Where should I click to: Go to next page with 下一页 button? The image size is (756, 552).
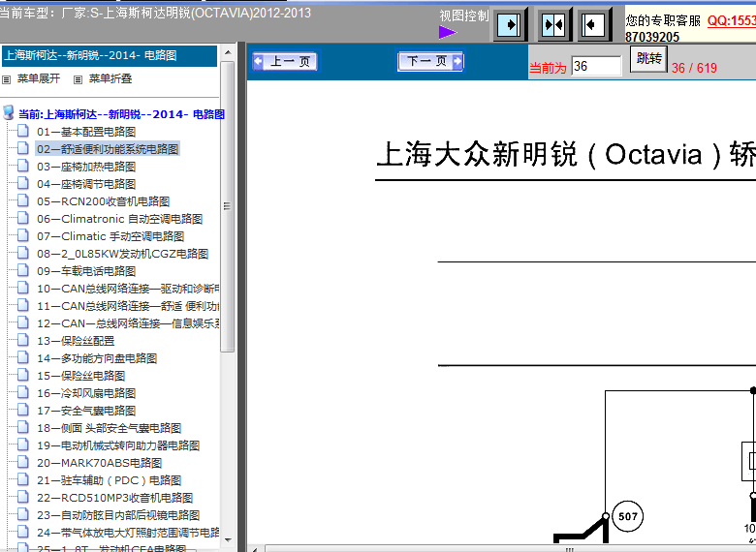[x=430, y=61]
